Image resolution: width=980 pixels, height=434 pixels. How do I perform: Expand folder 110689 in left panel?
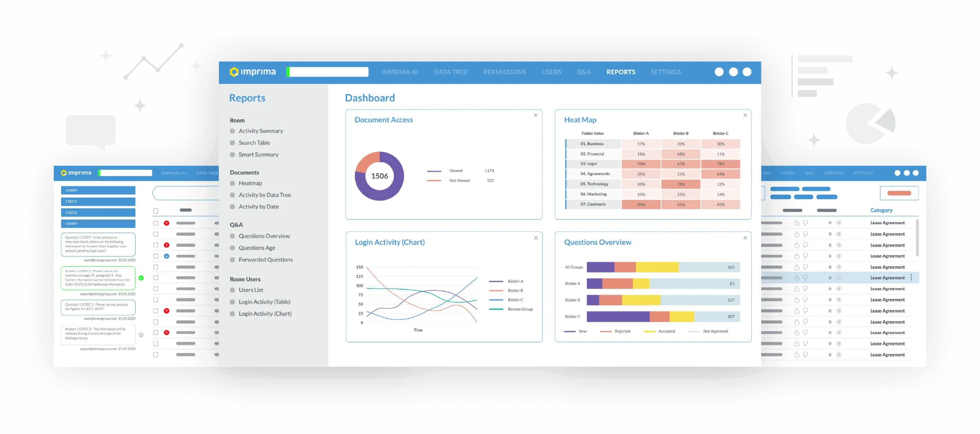tap(98, 190)
